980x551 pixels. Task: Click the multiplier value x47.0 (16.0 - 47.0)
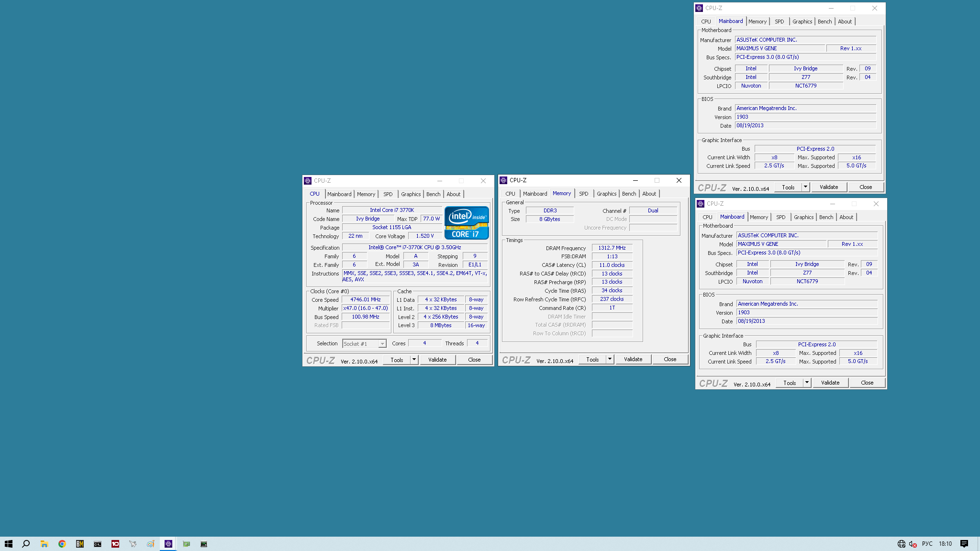point(366,309)
